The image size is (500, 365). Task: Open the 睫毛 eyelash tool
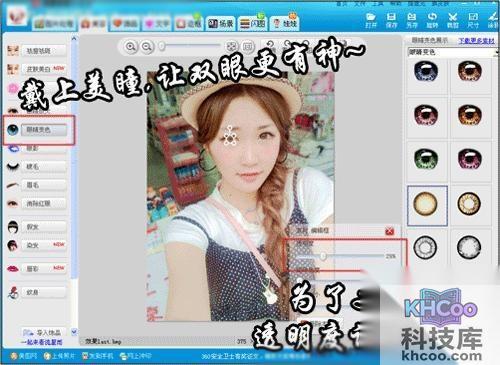(44, 166)
